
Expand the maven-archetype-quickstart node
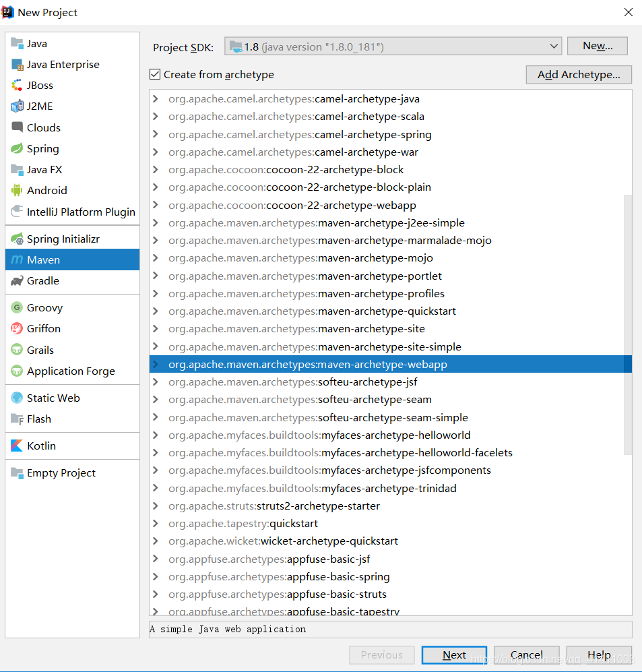[x=156, y=311]
